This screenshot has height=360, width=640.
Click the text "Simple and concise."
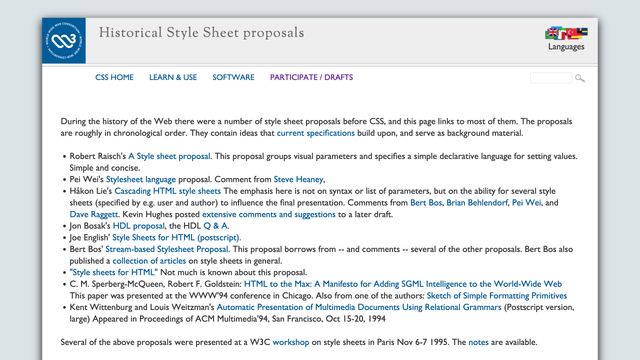[105, 168]
